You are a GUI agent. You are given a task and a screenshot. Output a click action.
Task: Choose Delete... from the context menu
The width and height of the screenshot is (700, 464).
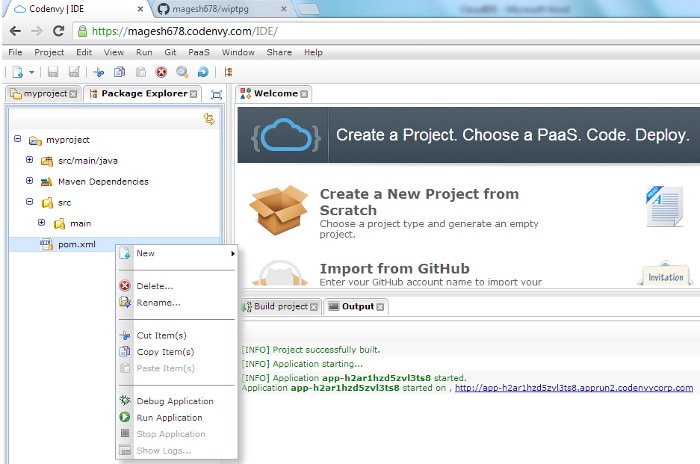(177, 286)
